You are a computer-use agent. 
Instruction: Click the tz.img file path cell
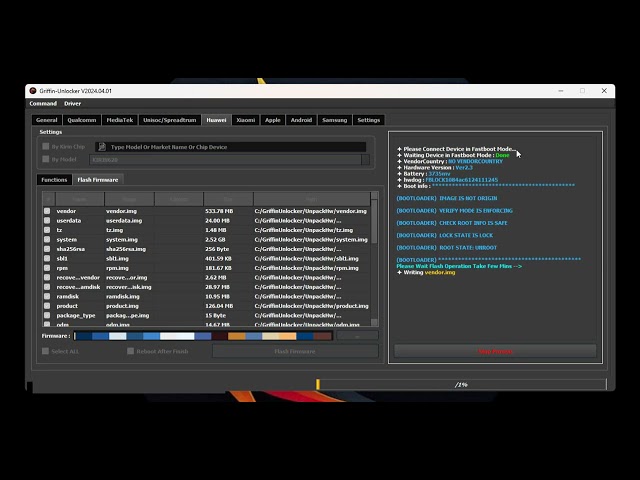[x=304, y=230]
